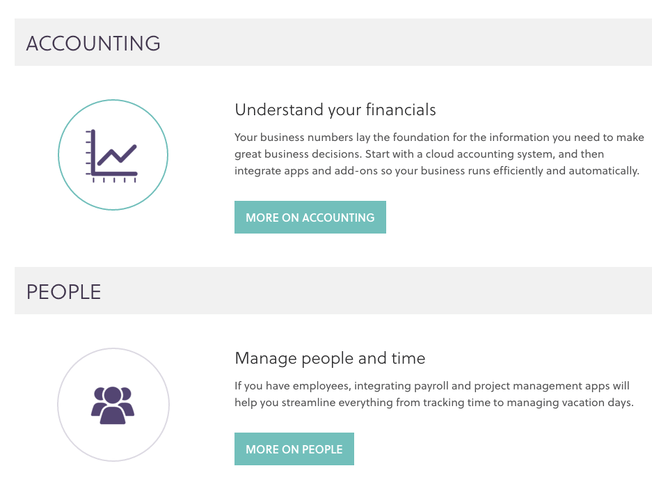Select the ACCOUNTING section header title
The width and height of the screenshot is (668, 498).
point(93,43)
